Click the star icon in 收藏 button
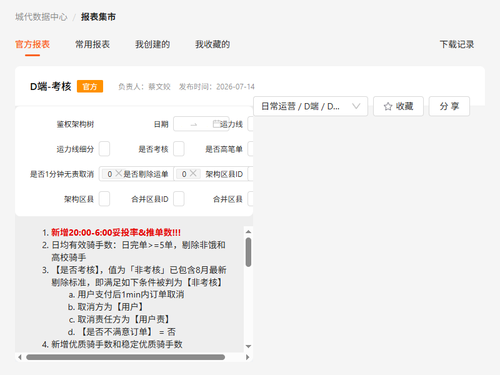 coord(388,106)
